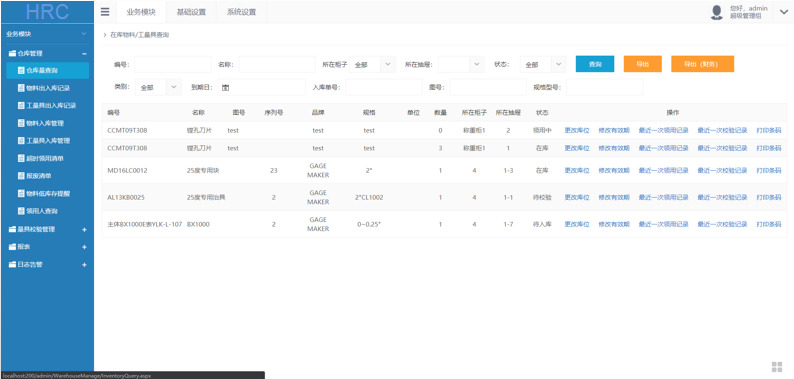
Task: Collapse the 业务模块 sidebar section chevron
Action: [84, 34]
